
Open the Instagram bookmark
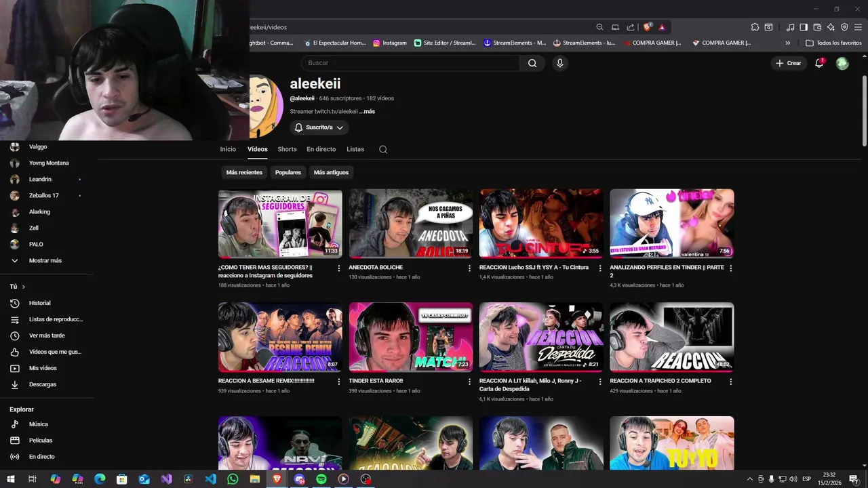point(390,43)
